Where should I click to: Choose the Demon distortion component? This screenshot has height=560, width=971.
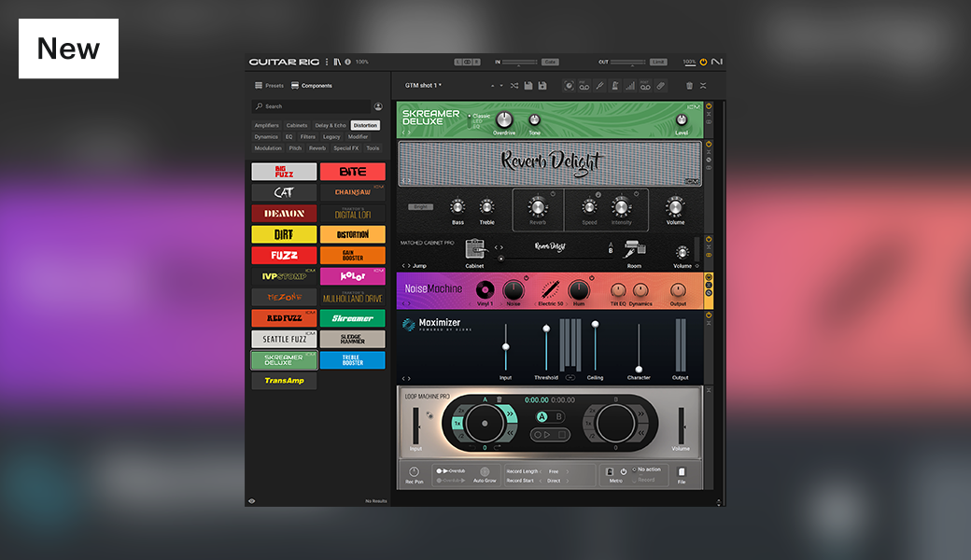pos(284,214)
